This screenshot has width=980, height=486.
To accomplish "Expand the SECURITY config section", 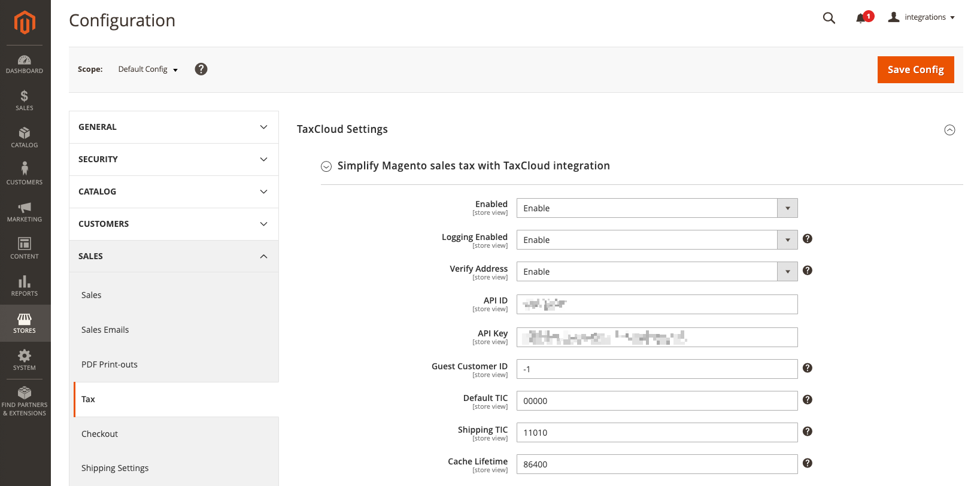I will (174, 159).
